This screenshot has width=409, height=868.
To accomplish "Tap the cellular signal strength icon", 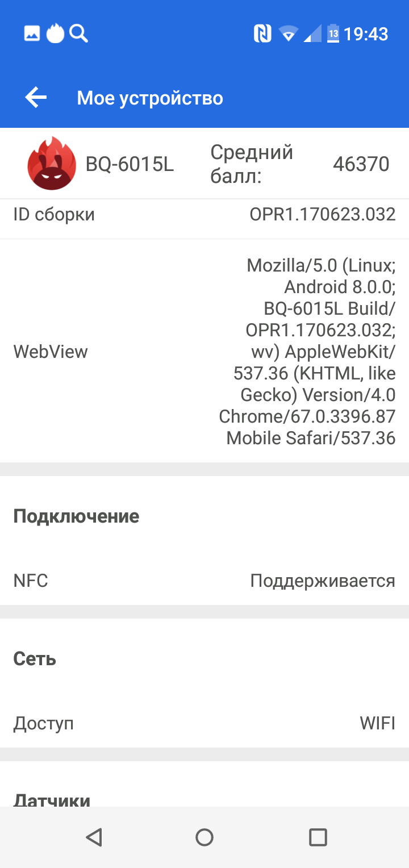I will point(312,34).
